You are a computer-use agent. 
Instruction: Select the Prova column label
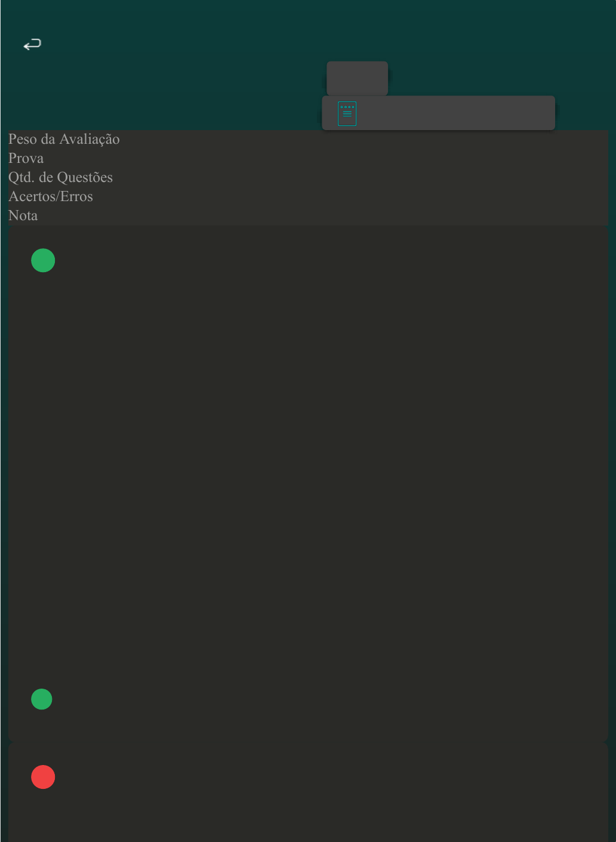tap(26, 158)
